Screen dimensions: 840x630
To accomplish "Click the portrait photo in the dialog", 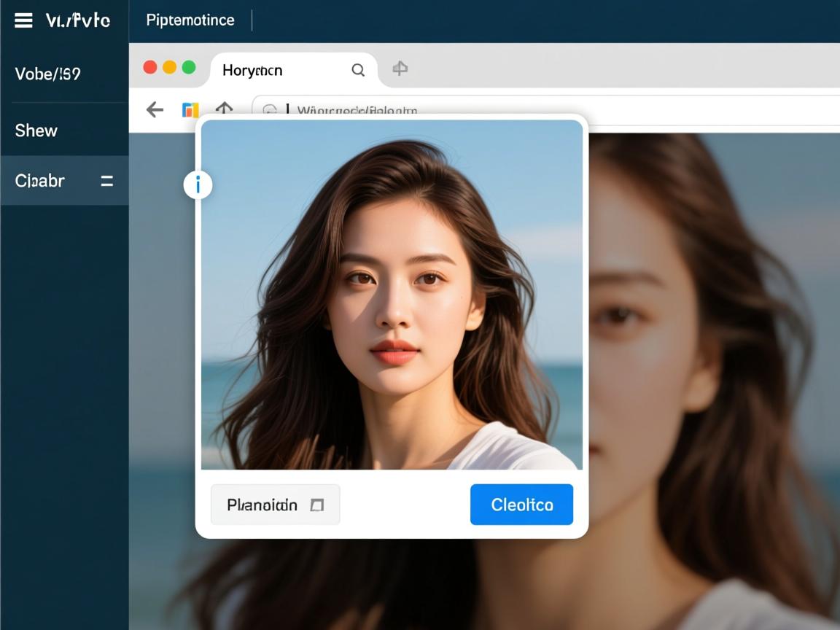I will [392, 295].
